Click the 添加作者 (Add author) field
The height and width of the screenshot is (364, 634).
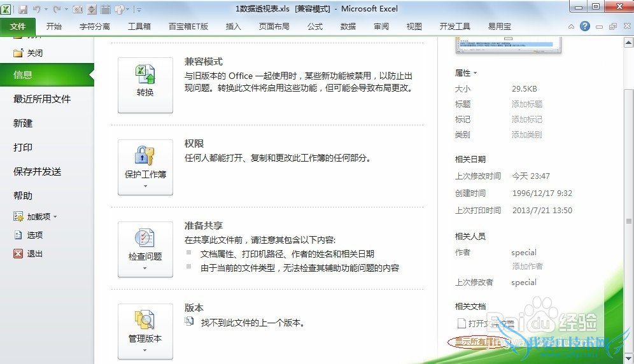pyautogui.click(x=527, y=267)
